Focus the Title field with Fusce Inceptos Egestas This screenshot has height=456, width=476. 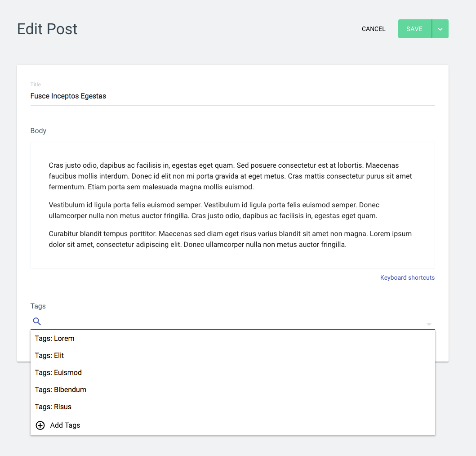[232, 96]
